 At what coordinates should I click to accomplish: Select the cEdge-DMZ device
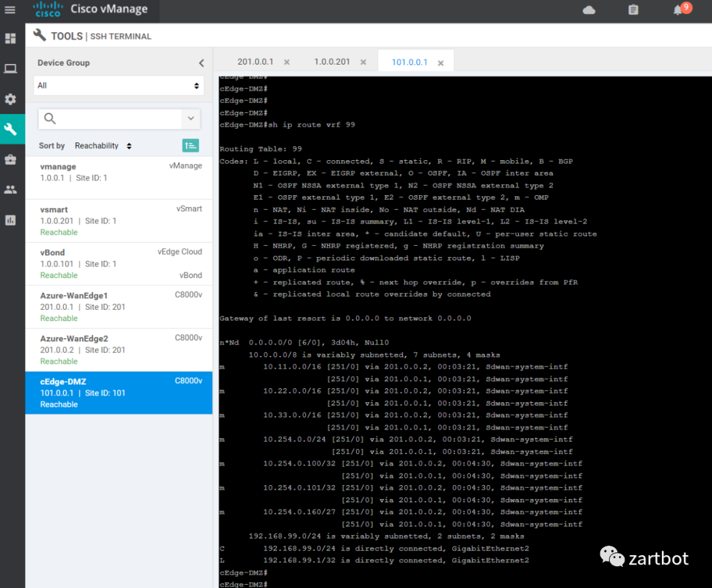point(119,393)
